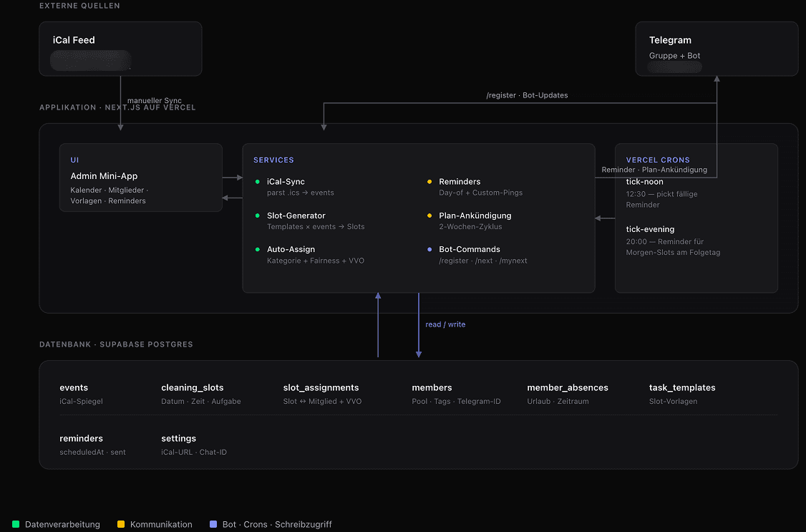Click the Slot-Generator service name
The width and height of the screenshot is (806, 532).
click(x=296, y=216)
